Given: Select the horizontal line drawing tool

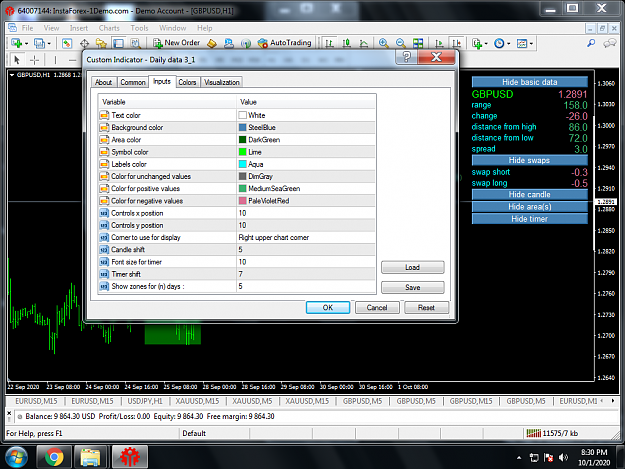Looking at the screenshot, I should point(72,60).
